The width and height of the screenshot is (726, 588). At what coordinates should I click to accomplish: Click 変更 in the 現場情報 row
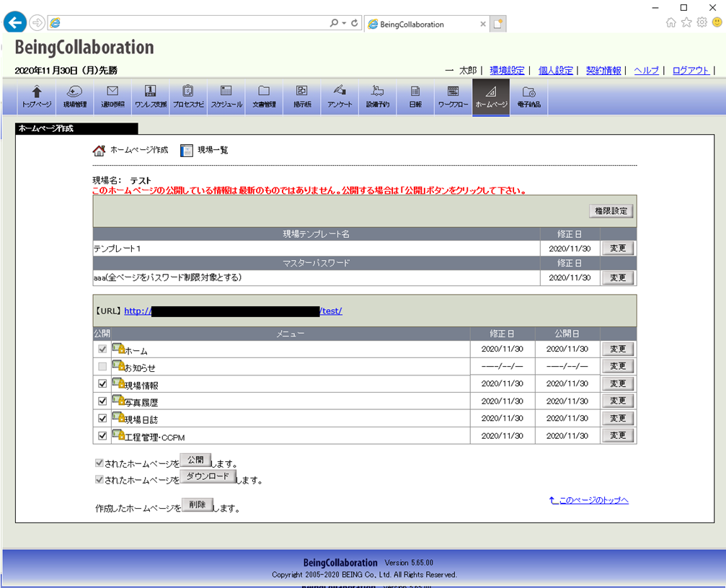click(618, 383)
